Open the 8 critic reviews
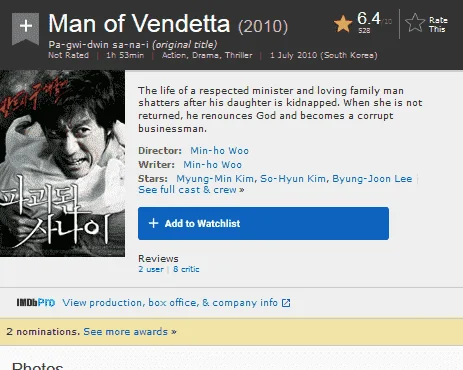This screenshot has height=370, width=463. pyautogui.click(x=186, y=269)
